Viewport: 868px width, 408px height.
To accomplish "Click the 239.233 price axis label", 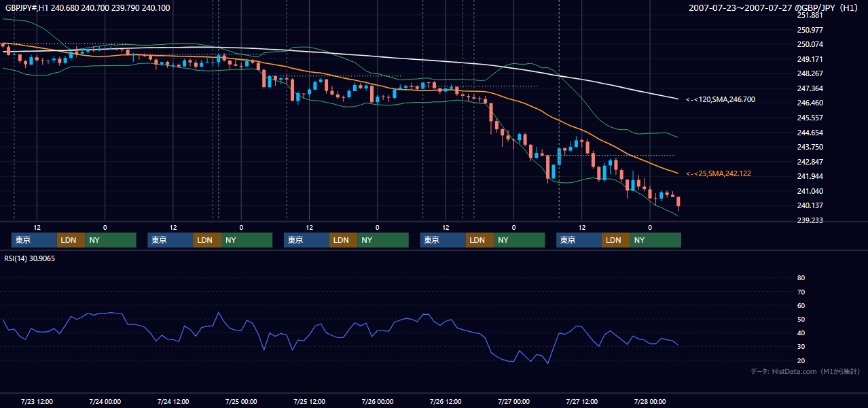I will pos(810,220).
